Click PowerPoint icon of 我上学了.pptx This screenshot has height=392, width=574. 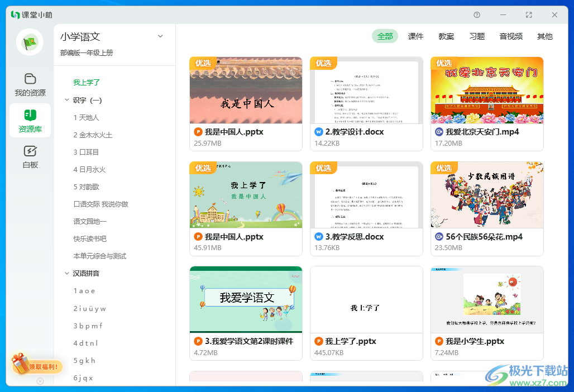click(x=318, y=342)
